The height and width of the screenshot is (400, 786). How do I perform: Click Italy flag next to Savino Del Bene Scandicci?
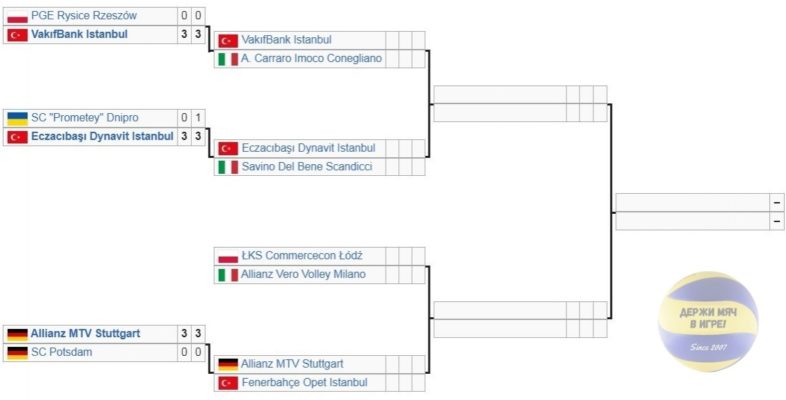tap(228, 167)
